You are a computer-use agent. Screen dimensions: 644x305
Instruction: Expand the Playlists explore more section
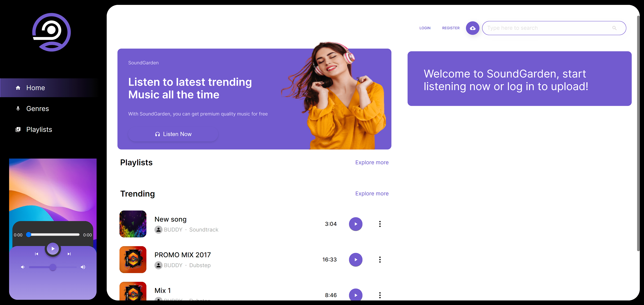372,162
